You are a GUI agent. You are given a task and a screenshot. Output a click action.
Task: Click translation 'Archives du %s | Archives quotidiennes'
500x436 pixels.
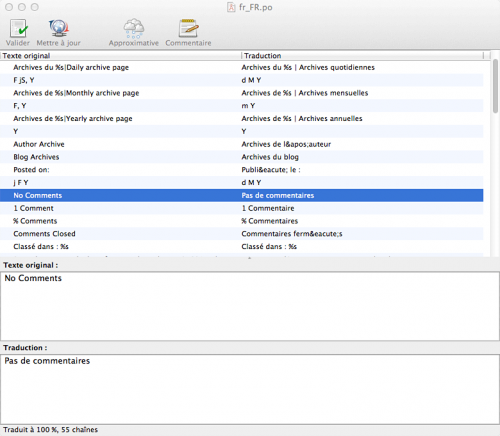pyautogui.click(x=308, y=67)
